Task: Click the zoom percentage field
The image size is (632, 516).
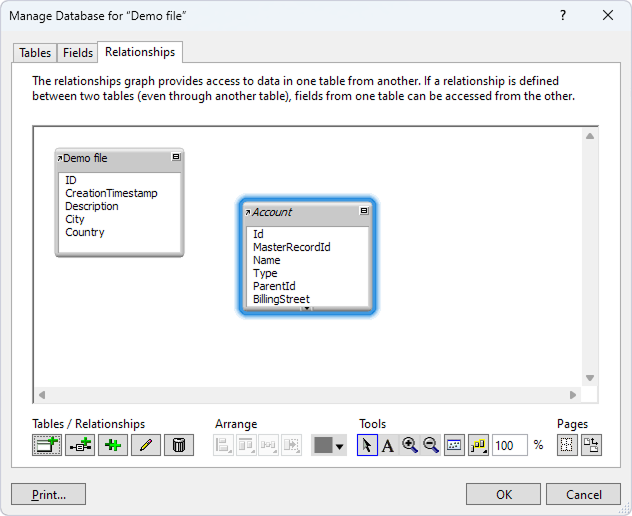Action: coord(509,445)
